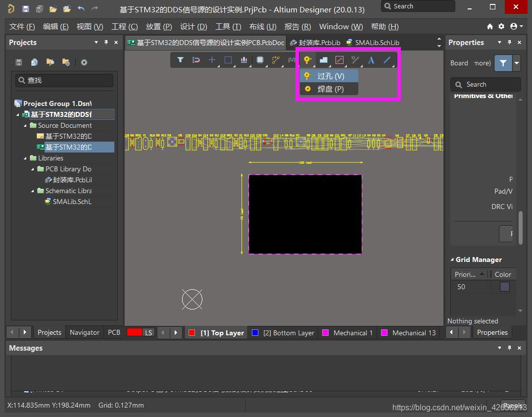
Task: Click the place string text 'A' icon
Action: coord(371,60)
